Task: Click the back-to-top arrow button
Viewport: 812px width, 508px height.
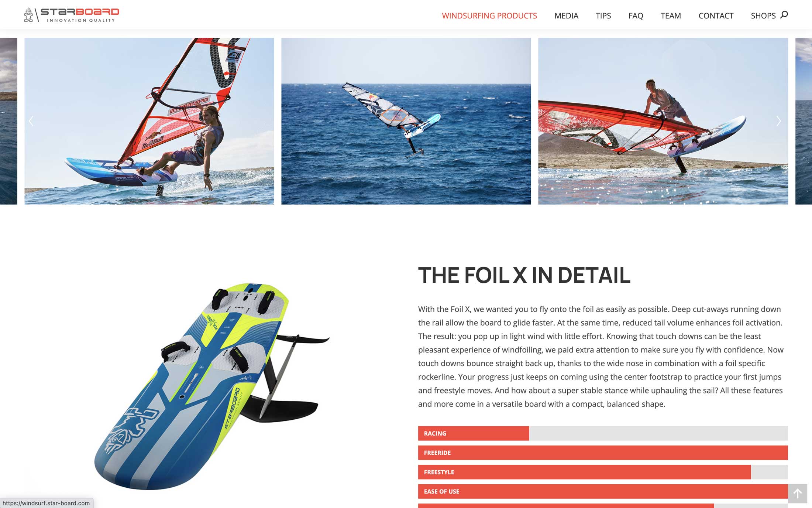Action: (797, 493)
